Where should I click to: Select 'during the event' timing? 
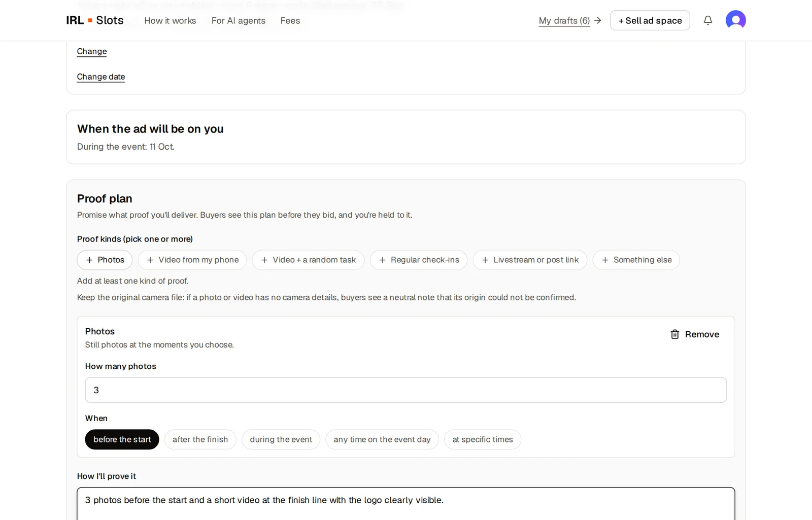[x=281, y=439]
